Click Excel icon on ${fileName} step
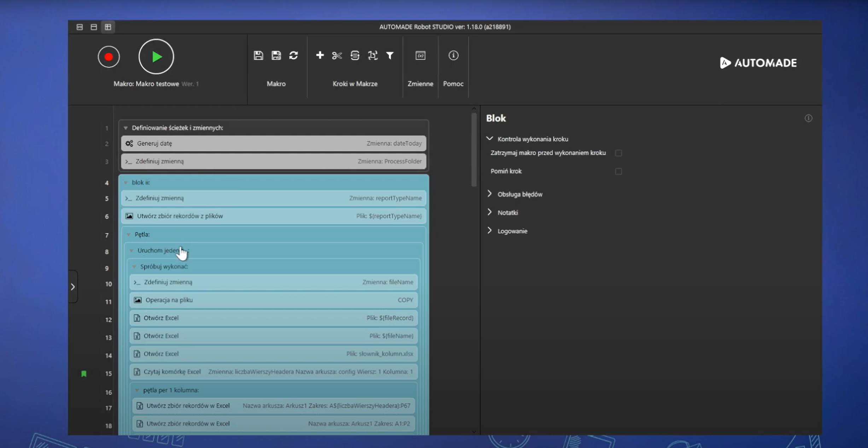This screenshot has height=448, width=868. click(137, 336)
